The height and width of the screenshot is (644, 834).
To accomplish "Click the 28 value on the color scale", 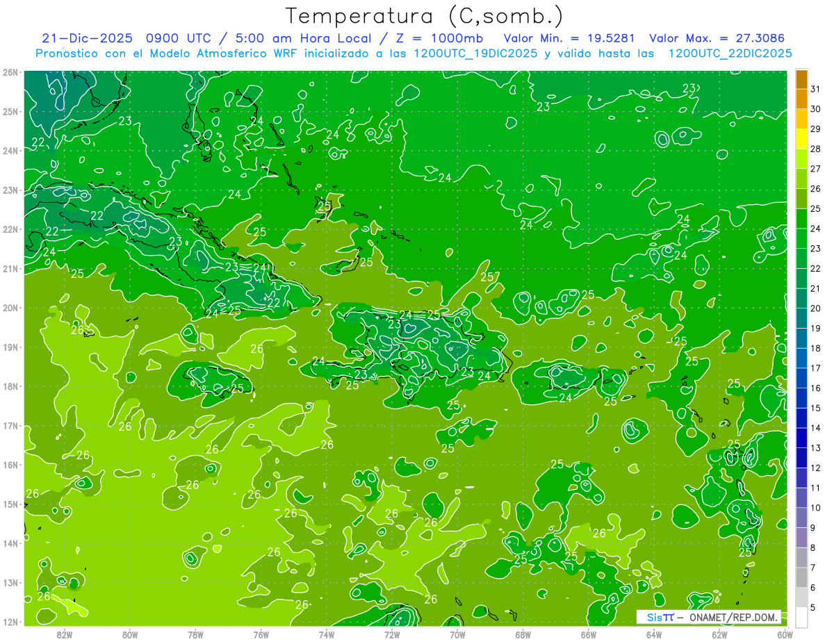I will click(x=815, y=149).
